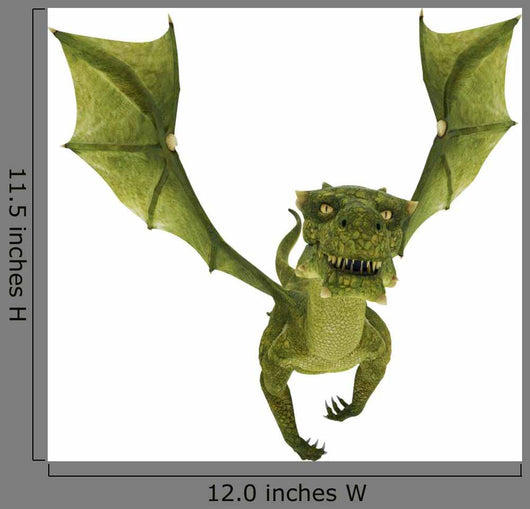Click the horizontal width measurement bracket

pyautogui.click(x=285, y=470)
